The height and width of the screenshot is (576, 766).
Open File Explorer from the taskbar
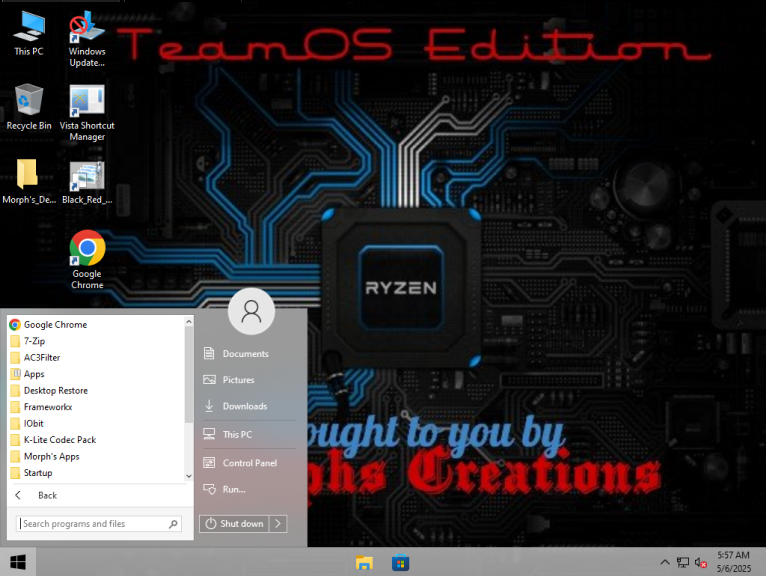tap(364, 563)
